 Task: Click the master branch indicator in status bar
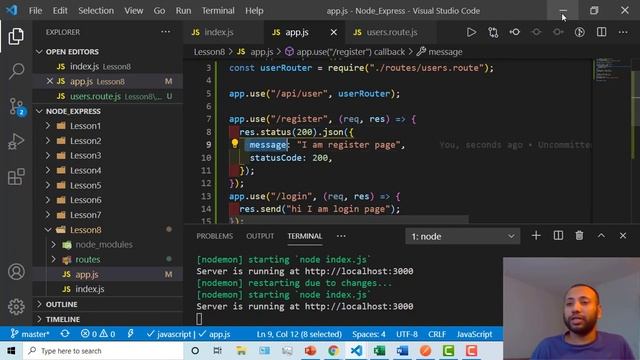pyautogui.click(x=29, y=334)
